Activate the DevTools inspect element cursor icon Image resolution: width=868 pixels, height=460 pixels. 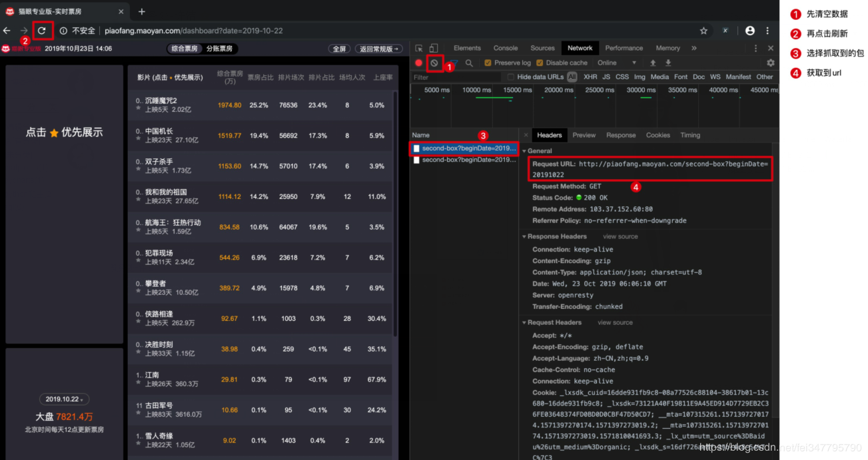click(x=419, y=48)
